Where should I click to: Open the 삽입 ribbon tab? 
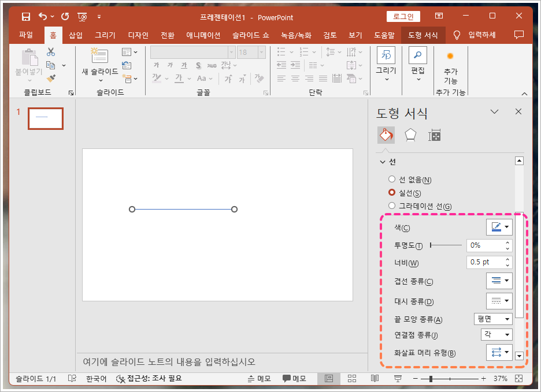pyautogui.click(x=76, y=35)
